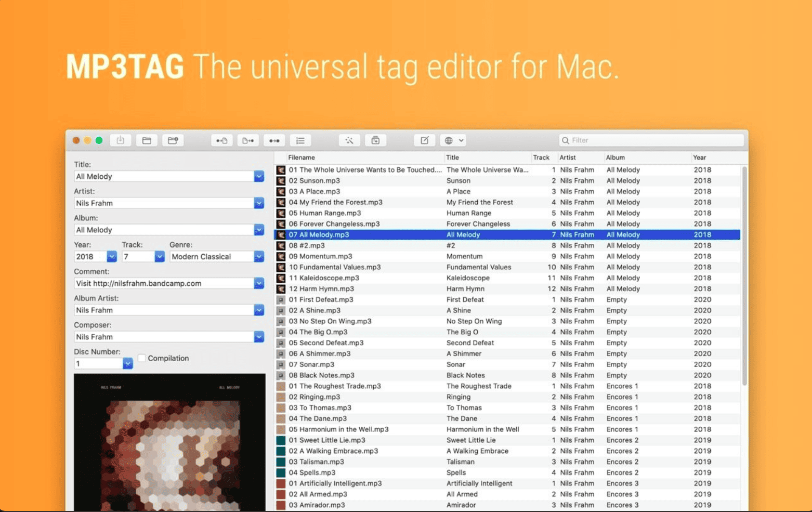Select the row 07 Sonar.mp3
The height and width of the screenshot is (512, 812).
[x=507, y=364]
